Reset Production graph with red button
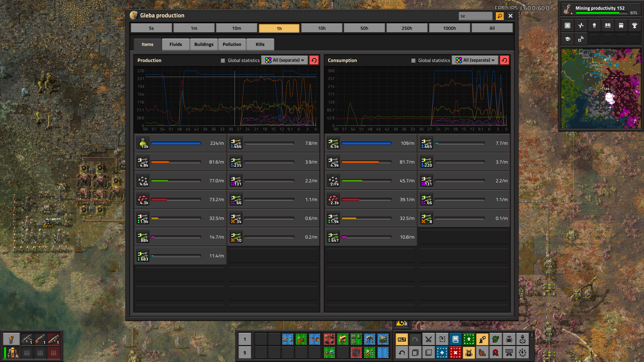This screenshot has width=644, height=362. (x=314, y=60)
